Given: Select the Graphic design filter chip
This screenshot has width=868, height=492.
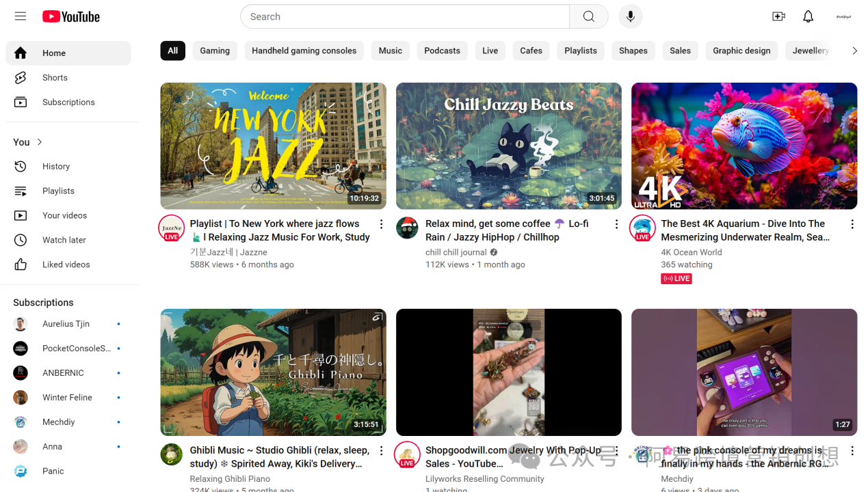Looking at the screenshot, I should point(741,51).
